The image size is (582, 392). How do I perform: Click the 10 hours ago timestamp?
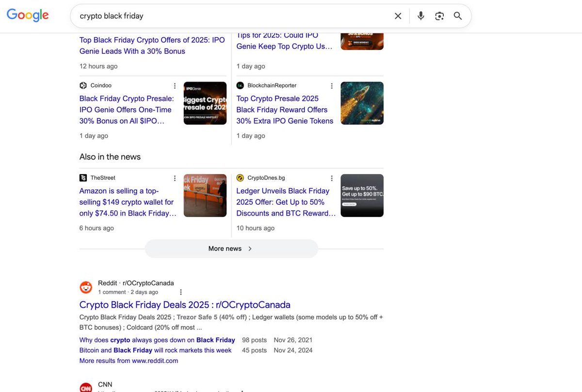point(255,228)
